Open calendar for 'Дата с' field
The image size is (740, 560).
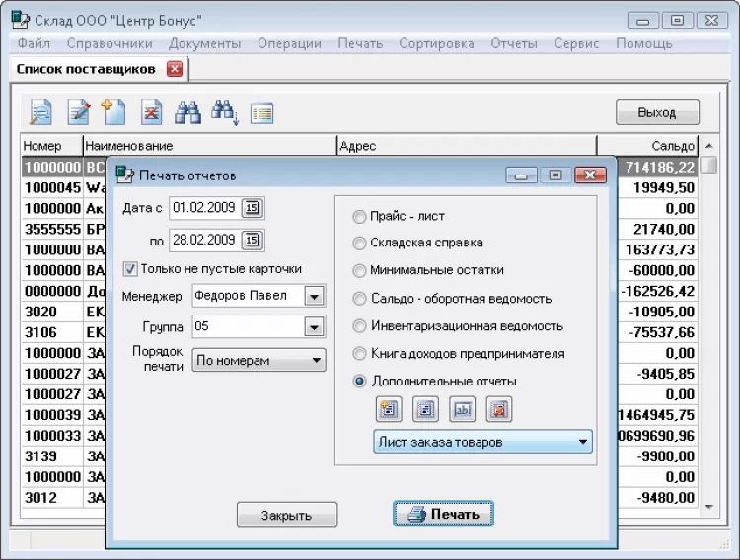pos(253,208)
